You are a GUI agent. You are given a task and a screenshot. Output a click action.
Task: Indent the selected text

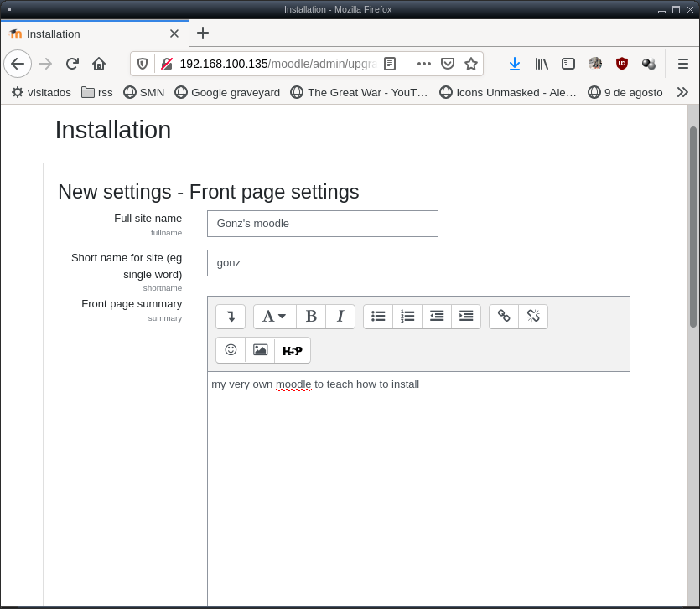[466, 317]
